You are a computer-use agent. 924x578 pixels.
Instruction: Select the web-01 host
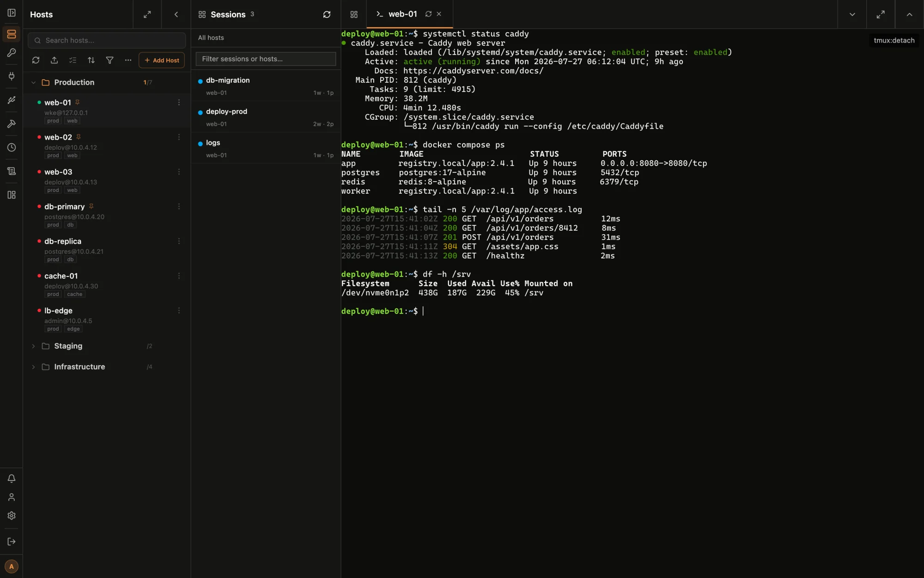(107, 111)
